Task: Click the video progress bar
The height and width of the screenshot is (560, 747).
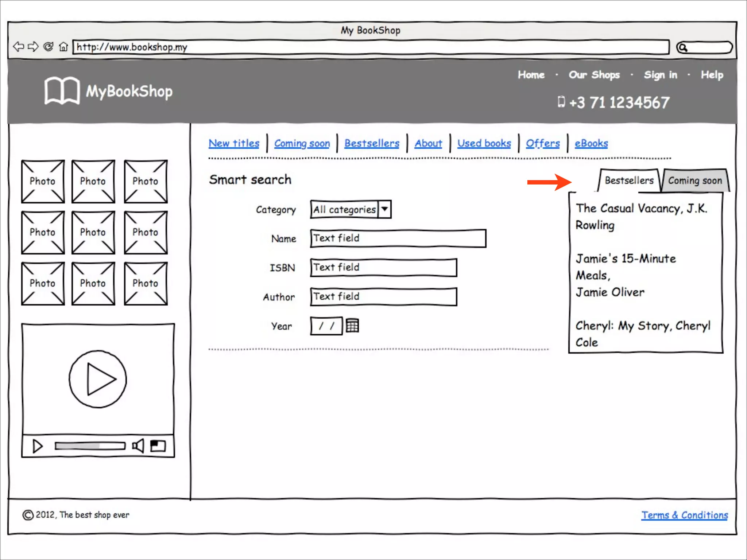Action: click(x=90, y=446)
